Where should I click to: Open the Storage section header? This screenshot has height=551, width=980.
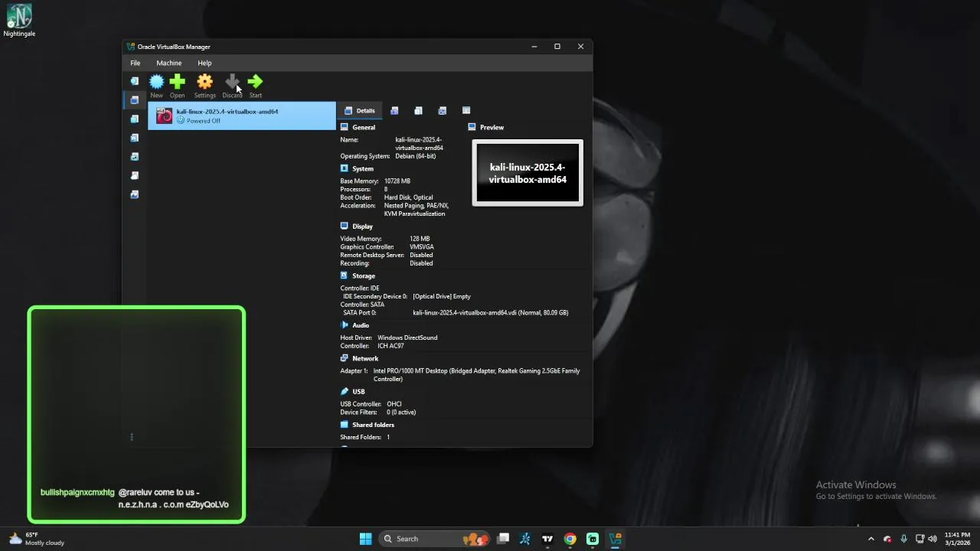click(x=364, y=275)
